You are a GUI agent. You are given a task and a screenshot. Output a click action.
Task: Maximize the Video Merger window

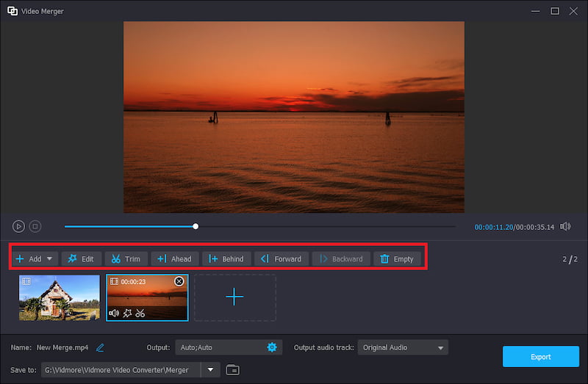555,11
